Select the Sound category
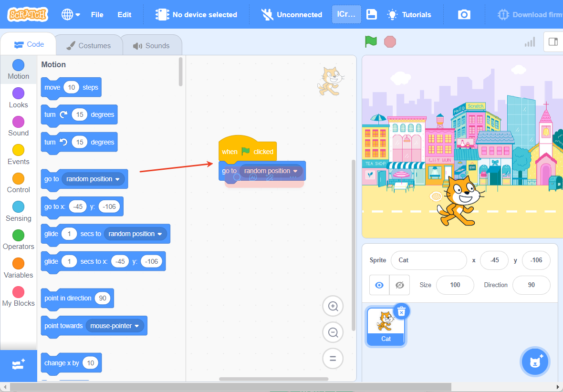The width and height of the screenshot is (563, 392). point(18,126)
